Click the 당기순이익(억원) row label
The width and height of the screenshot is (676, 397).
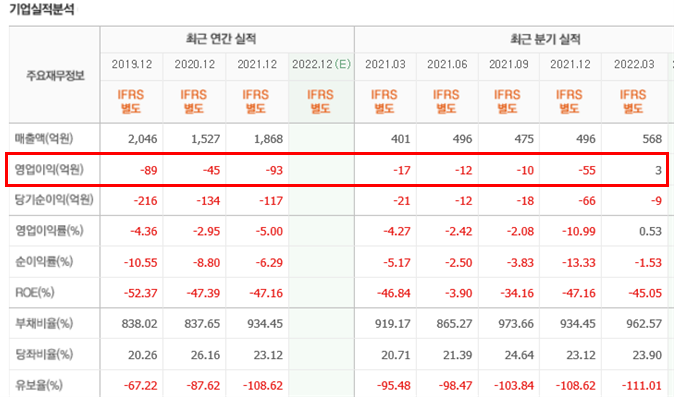coord(54,200)
